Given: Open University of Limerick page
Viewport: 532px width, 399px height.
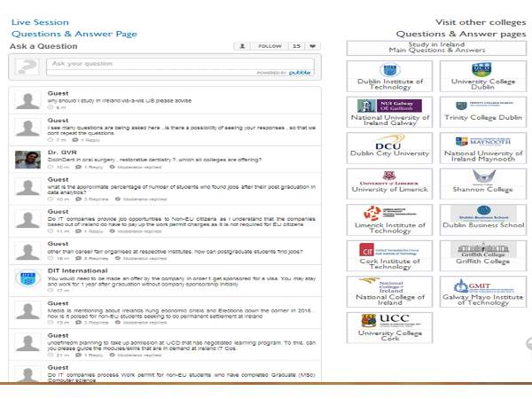Looking at the screenshot, I should [x=389, y=184].
